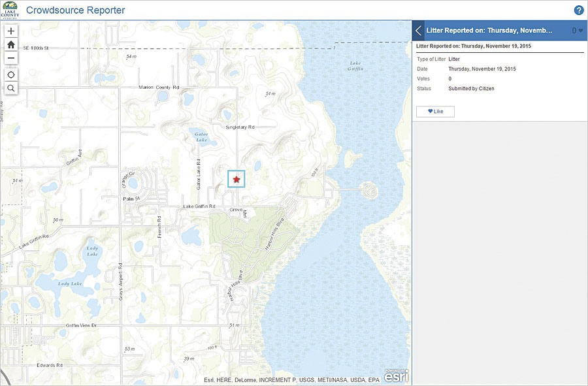
Task: Zoom out on the map
Action: tap(11, 58)
